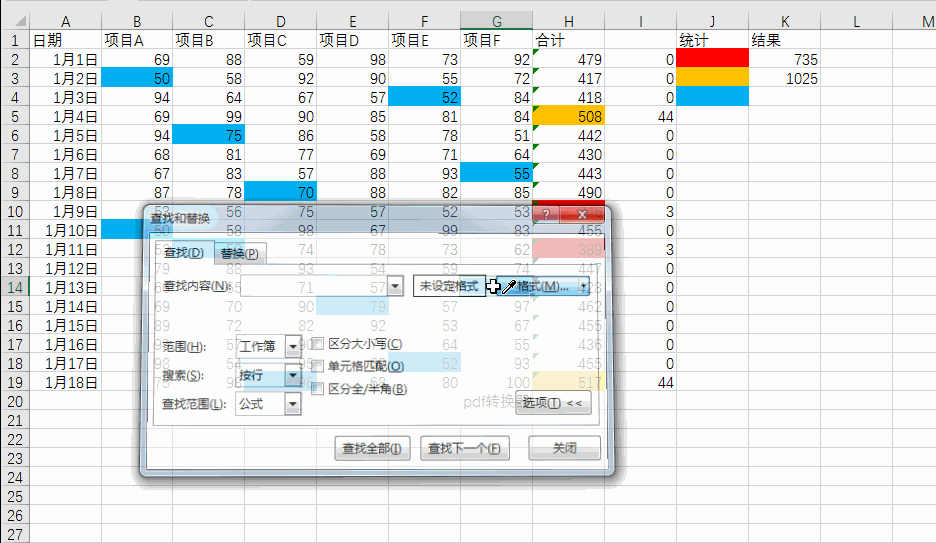
Task: Select cell K2 with value 735
Action: click(784, 59)
